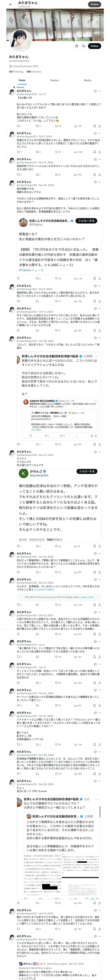
Task: Open the 268 Followers list
Action: coord(34,72)
